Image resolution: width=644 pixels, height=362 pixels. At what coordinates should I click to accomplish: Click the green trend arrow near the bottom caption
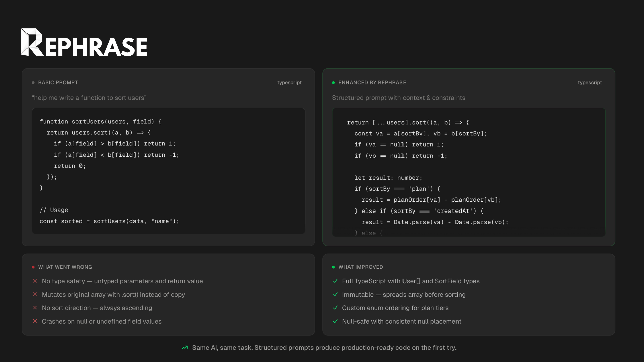pos(185,348)
